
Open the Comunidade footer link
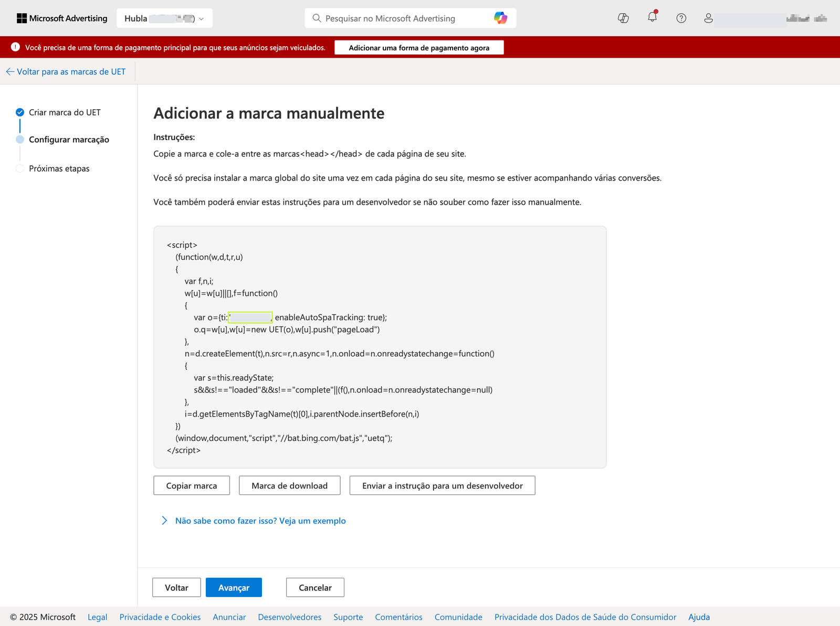click(x=458, y=617)
